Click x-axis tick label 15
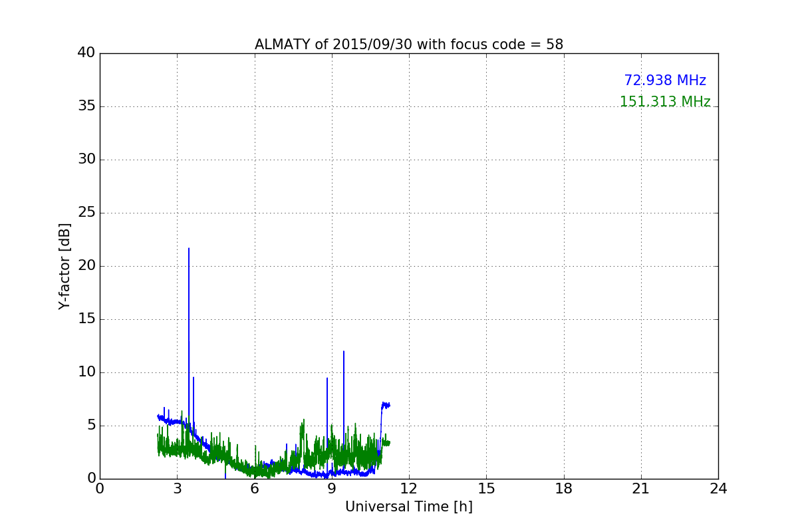Image resolution: width=798 pixels, height=532 pixels. pyautogui.click(x=487, y=489)
